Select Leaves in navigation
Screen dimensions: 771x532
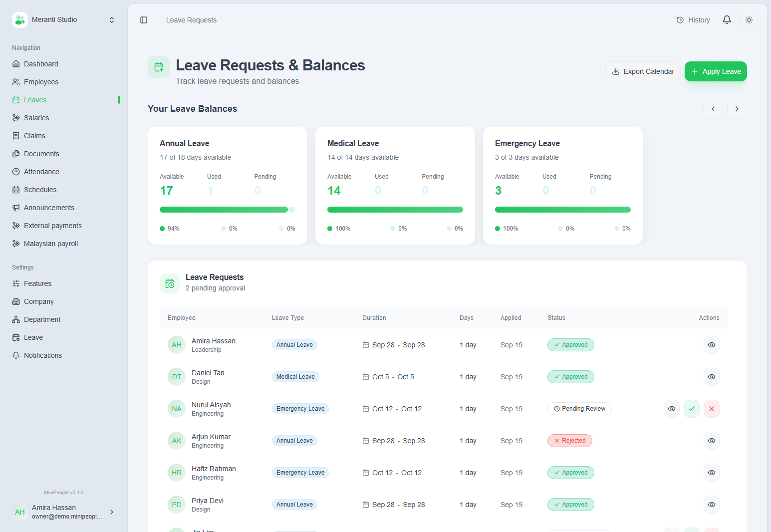tap(64, 100)
